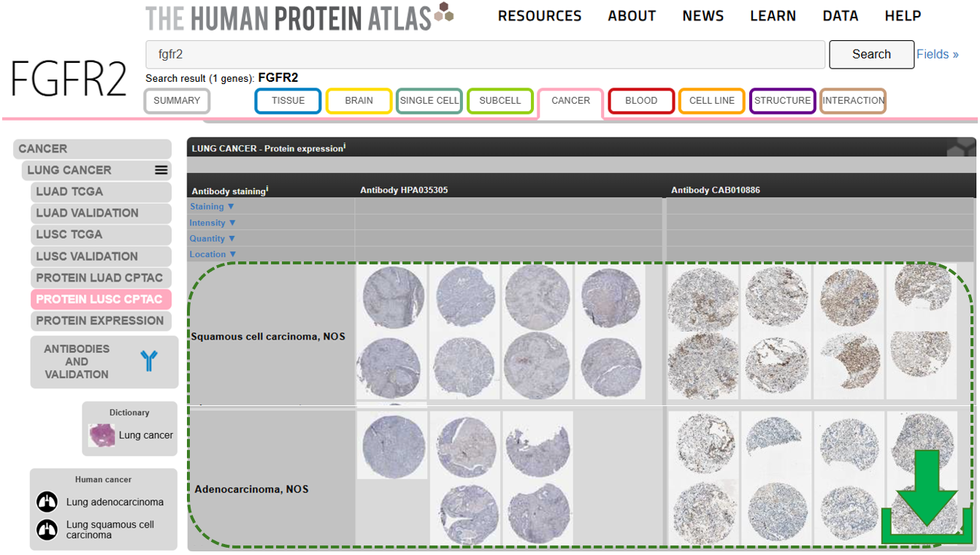Open the SUBCELL tab
This screenshot has width=980, height=555.
click(500, 101)
